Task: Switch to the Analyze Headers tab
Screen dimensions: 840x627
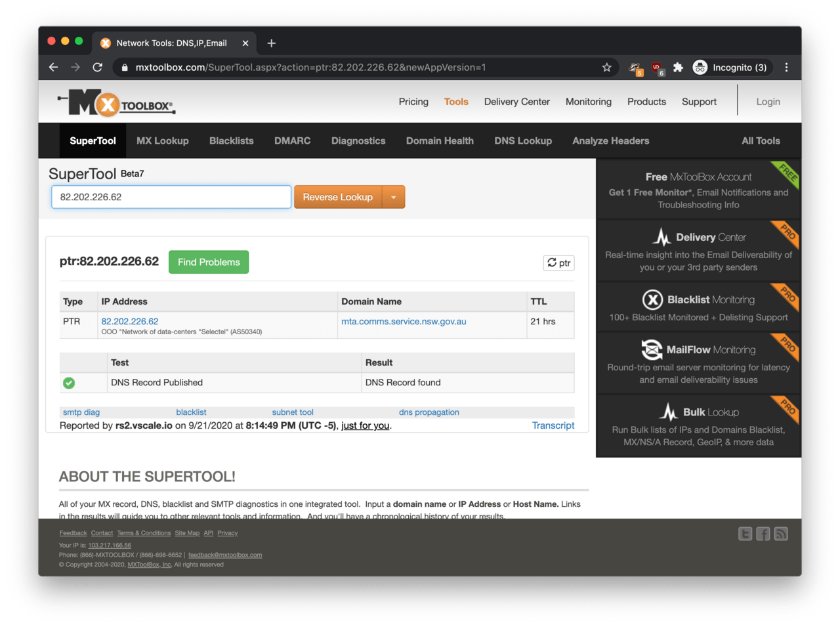Action: point(611,141)
